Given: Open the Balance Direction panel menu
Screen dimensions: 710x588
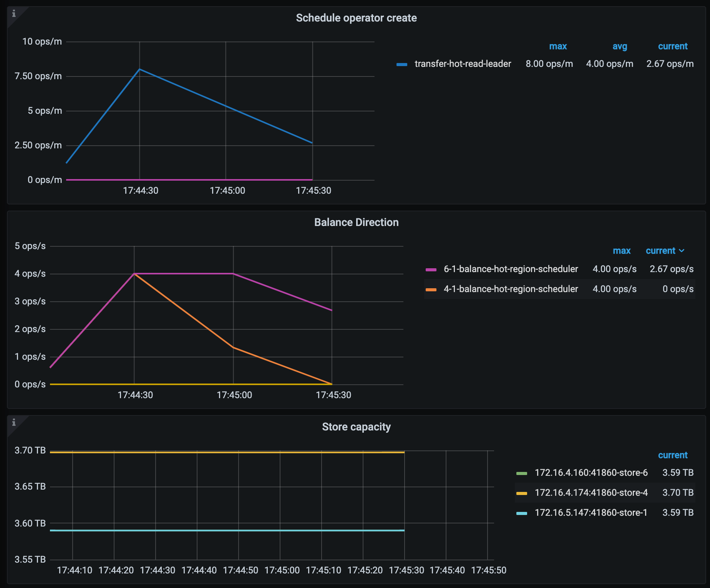Looking at the screenshot, I should [x=356, y=222].
